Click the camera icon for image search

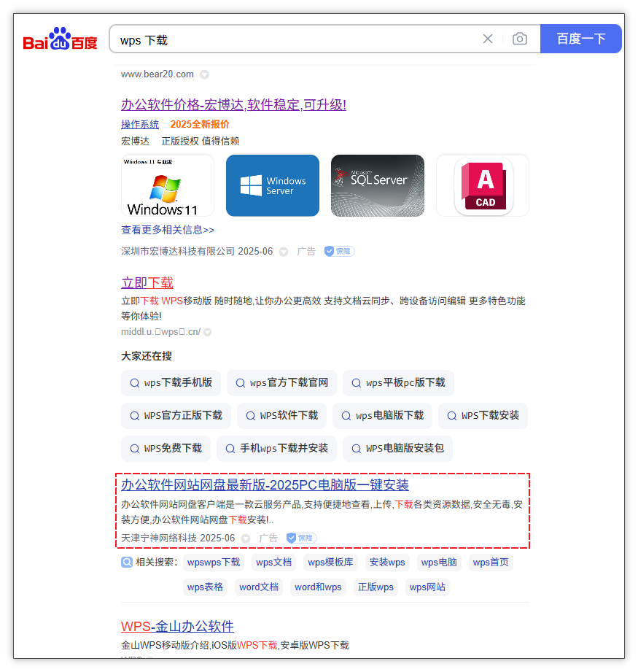pos(520,39)
